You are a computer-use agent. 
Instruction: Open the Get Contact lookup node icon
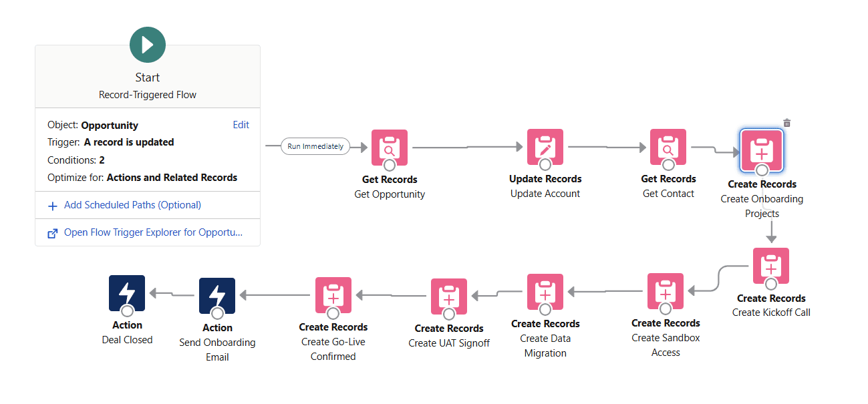pos(668,147)
